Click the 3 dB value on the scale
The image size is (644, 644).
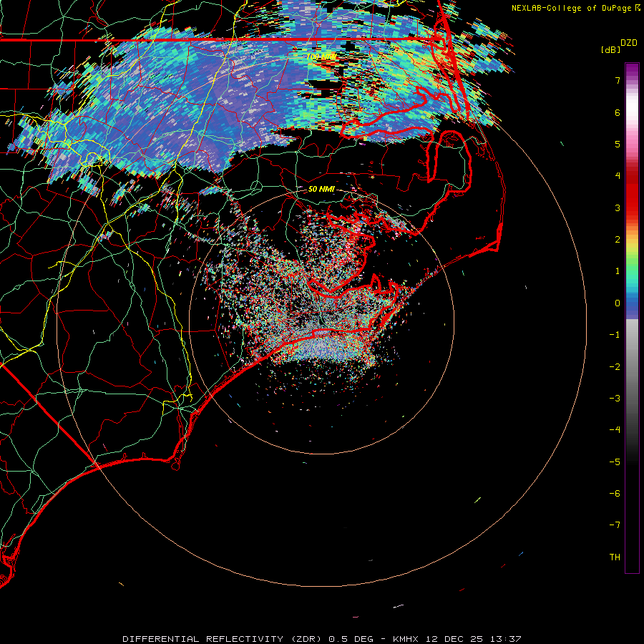(618, 208)
